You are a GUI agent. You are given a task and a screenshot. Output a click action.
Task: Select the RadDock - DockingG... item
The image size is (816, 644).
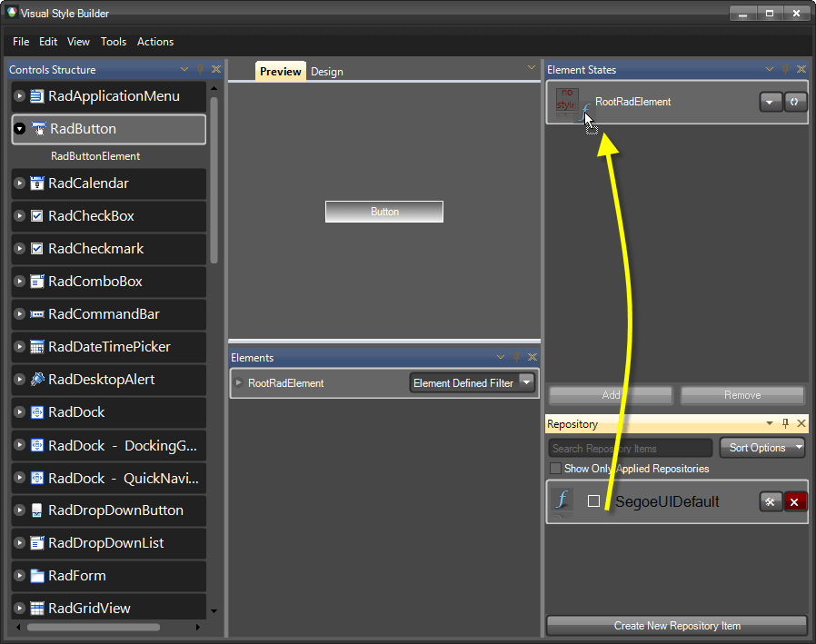click(109, 445)
